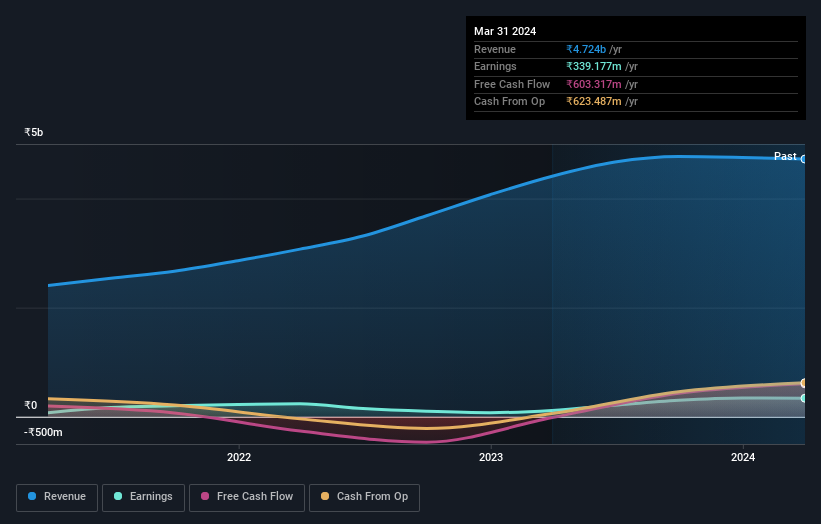Click the 2023 x-axis label
The image size is (821, 524).
(x=491, y=458)
